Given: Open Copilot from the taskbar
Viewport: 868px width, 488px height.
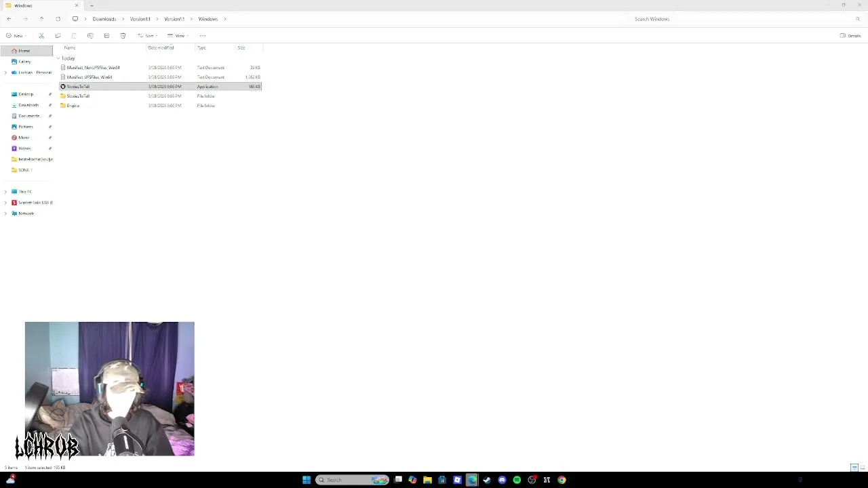Looking at the screenshot, I should point(412,480).
